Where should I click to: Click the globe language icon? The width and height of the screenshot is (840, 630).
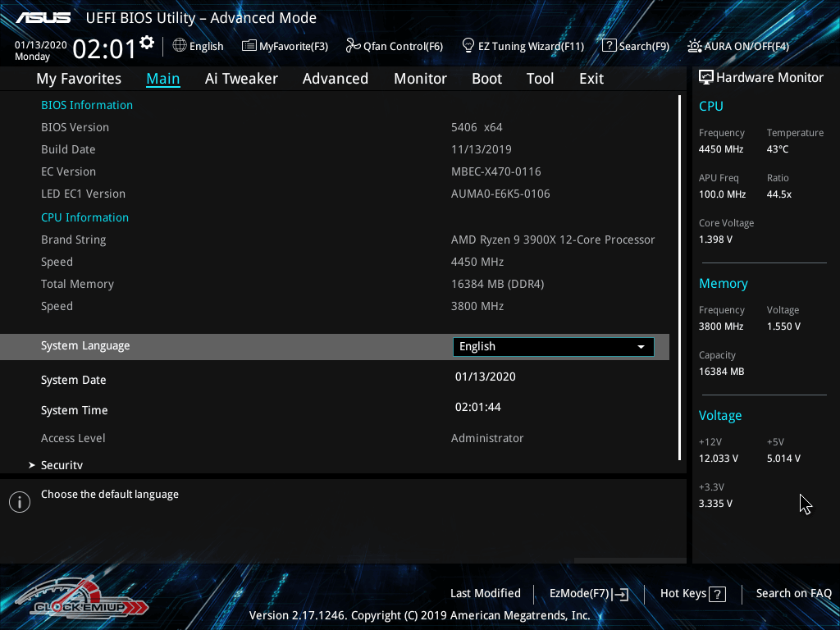pos(180,46)
